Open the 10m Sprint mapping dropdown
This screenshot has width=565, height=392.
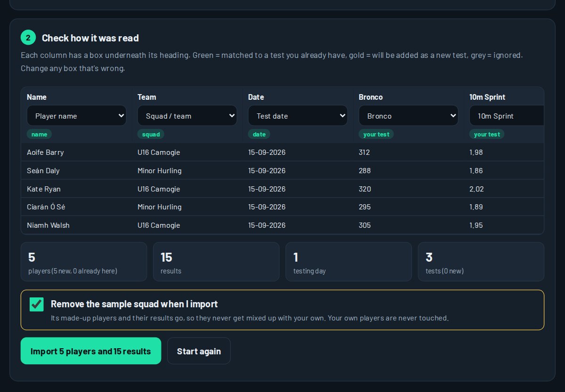507,116
